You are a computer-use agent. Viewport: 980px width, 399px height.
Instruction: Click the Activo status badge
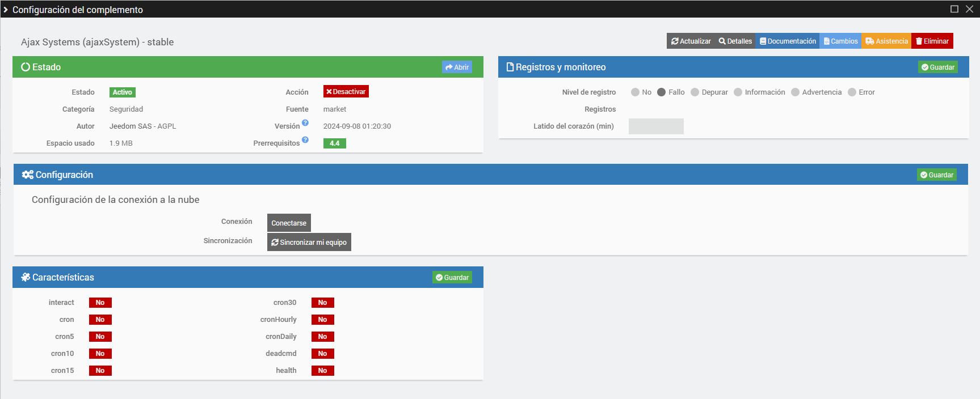click(122, 92)
